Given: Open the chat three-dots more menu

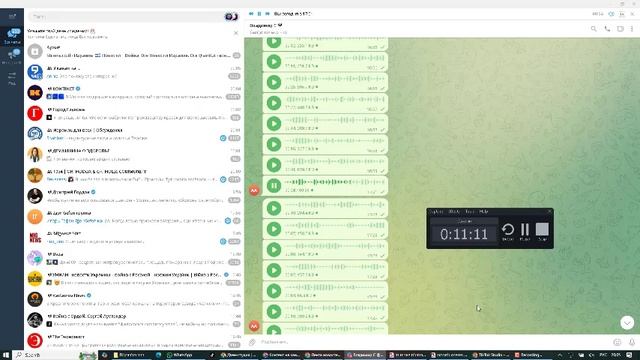Looking at the screenshot, I should (632, 29).
